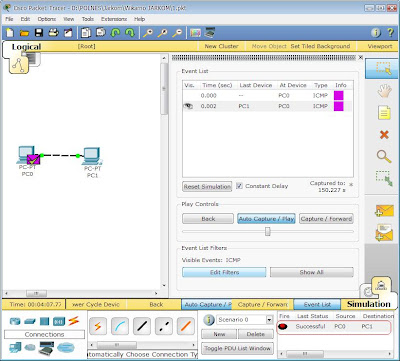Viewport: 400px width, 361px height.
Task: Select the Connections lightning category icon
Action: 74,321
